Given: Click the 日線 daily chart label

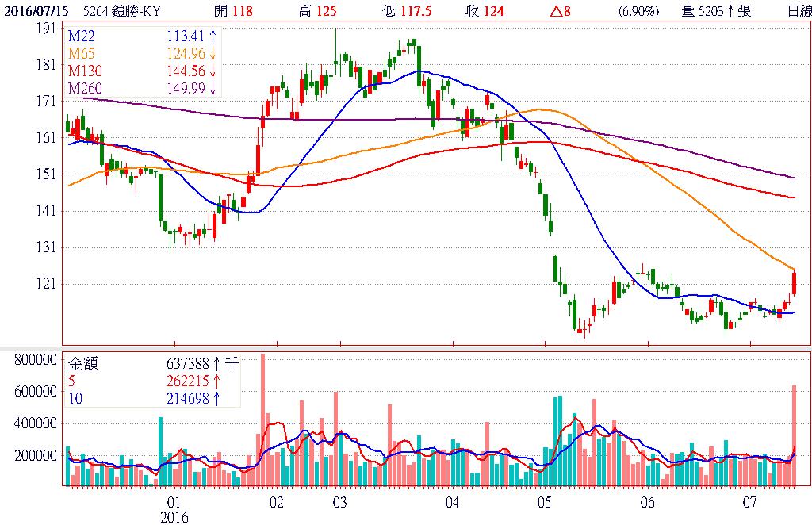Looking at the screenshot, I should coord(799,12).
